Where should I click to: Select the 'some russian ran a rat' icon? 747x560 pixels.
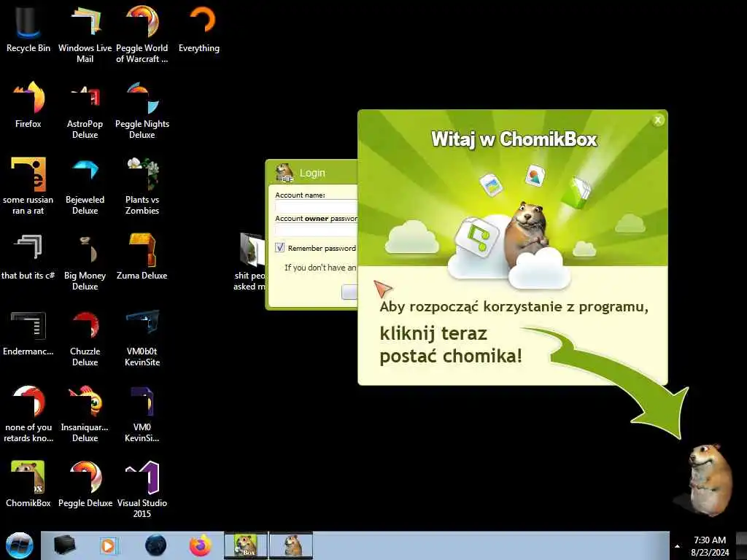(28, 186)
